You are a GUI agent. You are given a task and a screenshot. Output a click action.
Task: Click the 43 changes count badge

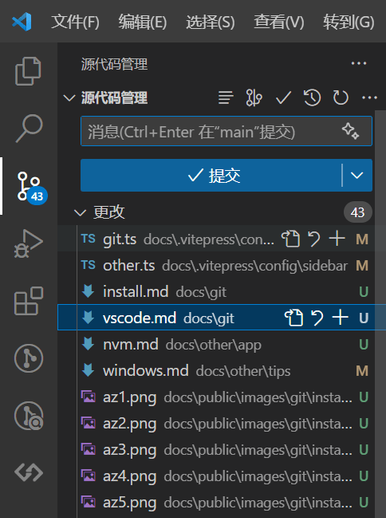pos(358,212)
